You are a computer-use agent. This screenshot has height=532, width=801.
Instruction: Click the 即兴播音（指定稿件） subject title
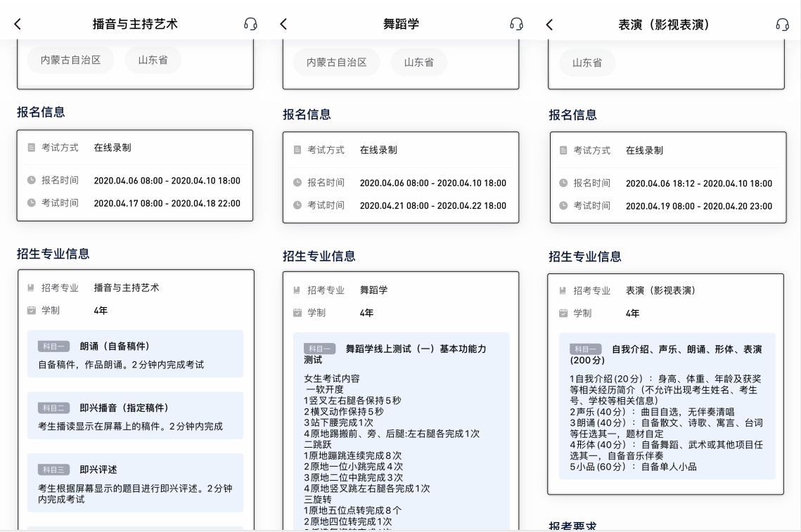[x=124, y=408]
